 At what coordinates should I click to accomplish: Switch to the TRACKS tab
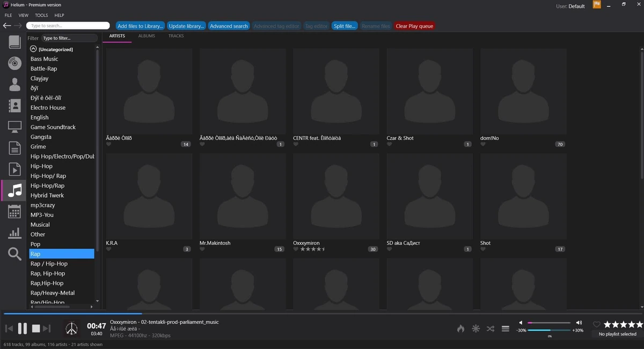(176, 36)
